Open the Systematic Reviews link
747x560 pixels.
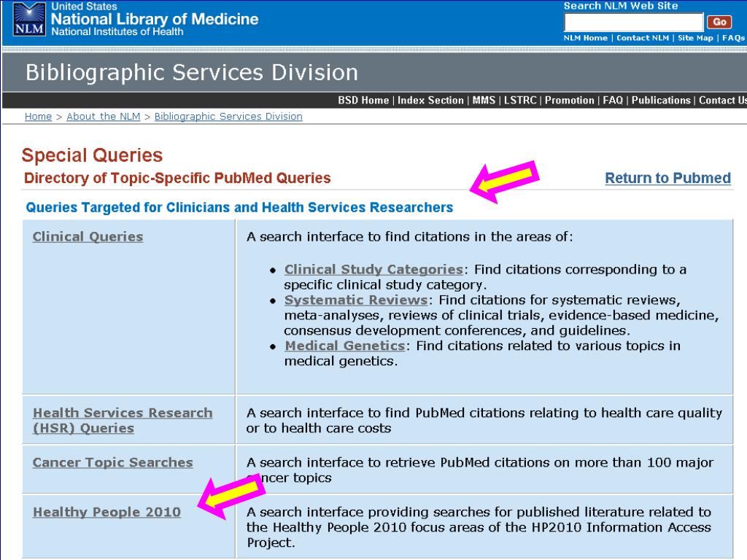[x=356, y=300]
